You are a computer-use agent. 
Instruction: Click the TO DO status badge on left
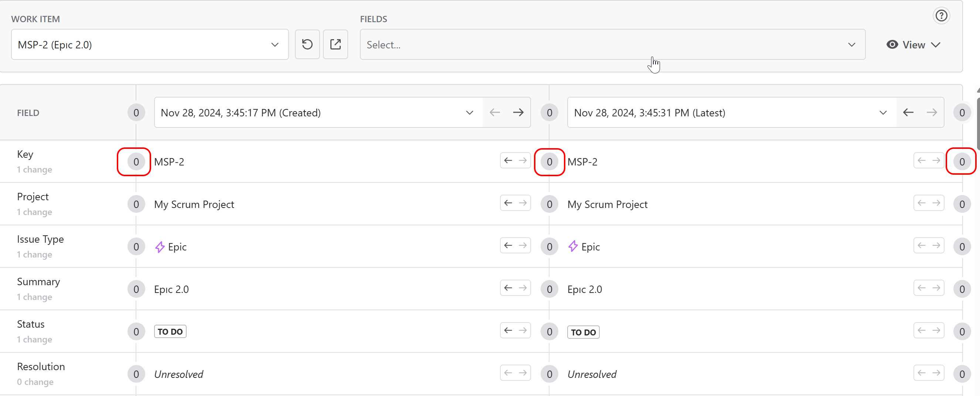tap(170, 332)
